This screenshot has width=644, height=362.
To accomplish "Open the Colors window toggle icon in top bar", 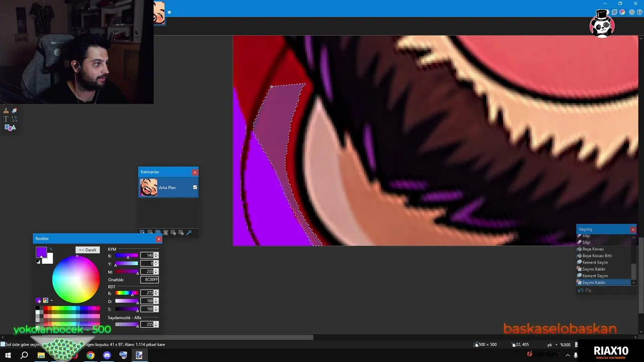I will coord(622,12).
